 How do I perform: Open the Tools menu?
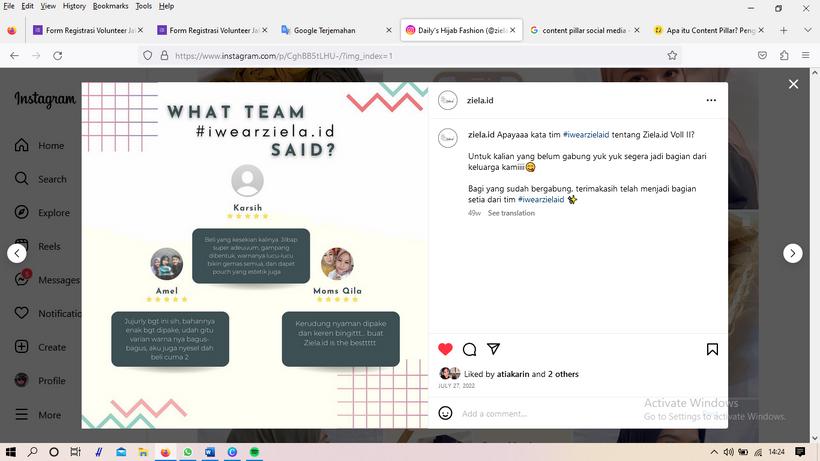pyautogui.click(x=143, y=6)
